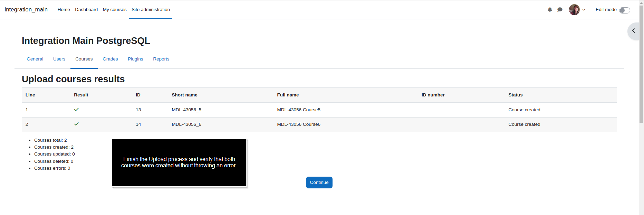Open the block drawer chevron

(x=633, y=31)
